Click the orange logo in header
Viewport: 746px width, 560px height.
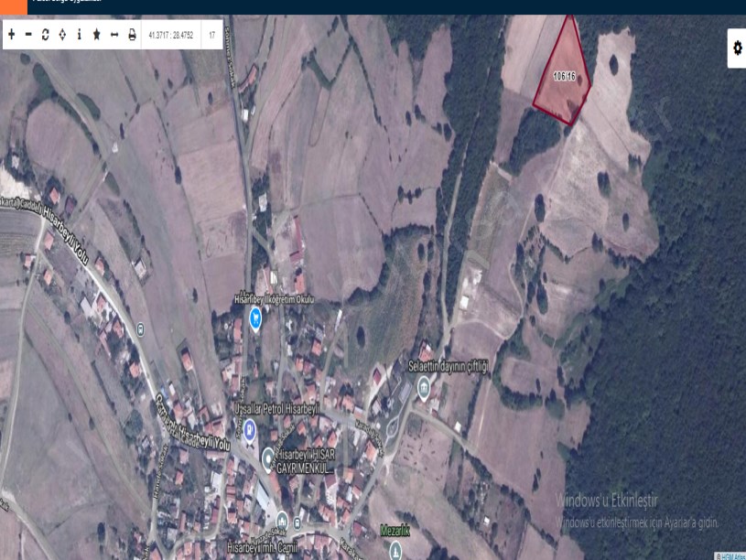(x=14, y=6)
